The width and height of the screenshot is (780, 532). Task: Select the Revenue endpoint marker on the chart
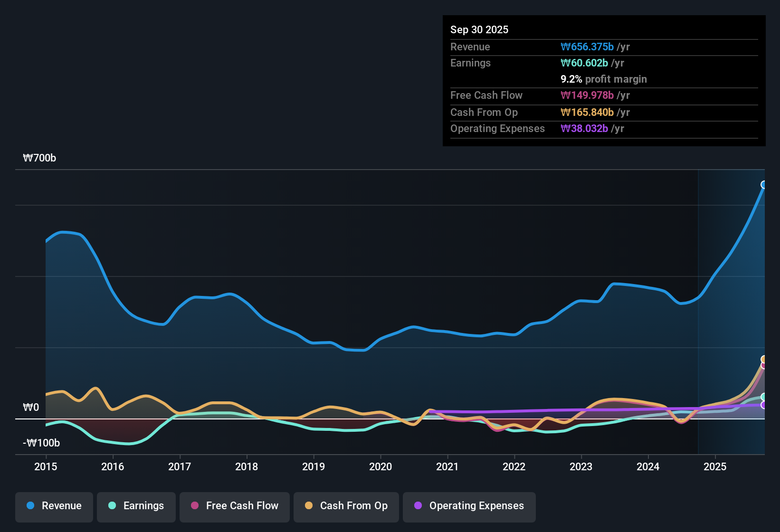click(764, 185)
